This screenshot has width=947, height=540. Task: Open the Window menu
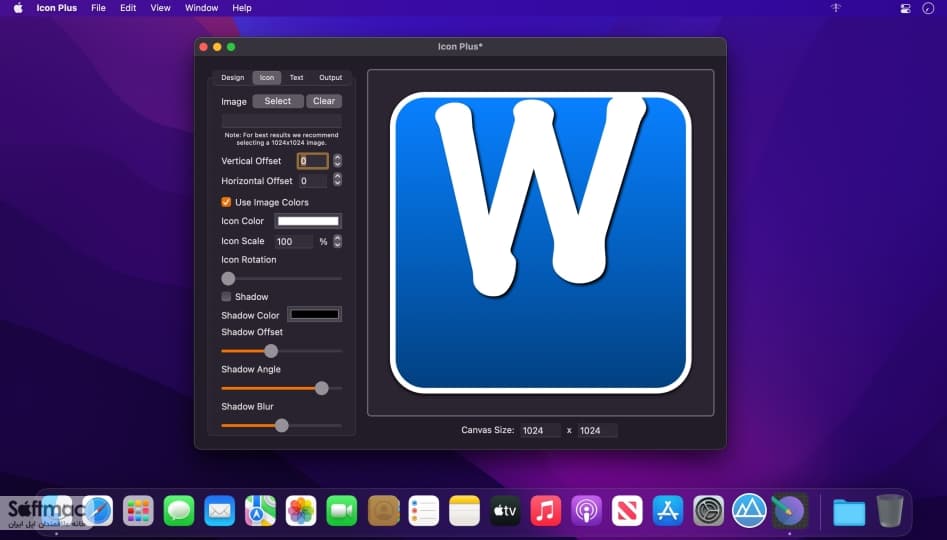coord(201,8)
